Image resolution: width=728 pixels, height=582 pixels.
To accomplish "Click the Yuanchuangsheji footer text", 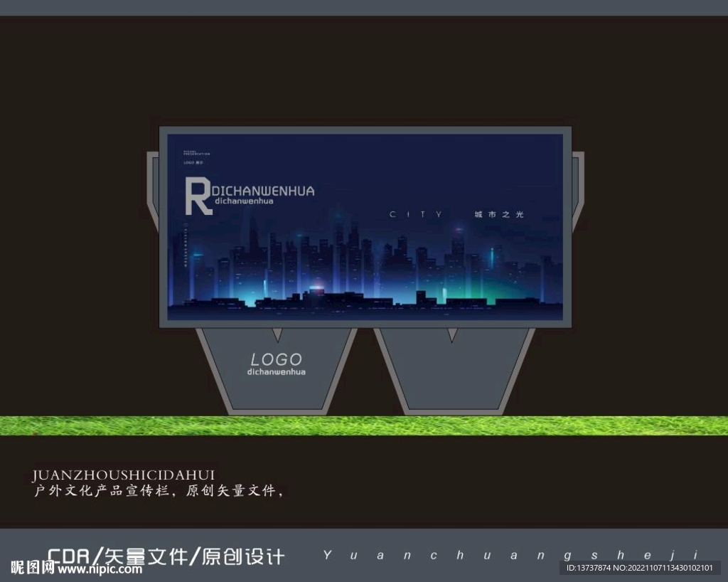I will pos(510,555).
